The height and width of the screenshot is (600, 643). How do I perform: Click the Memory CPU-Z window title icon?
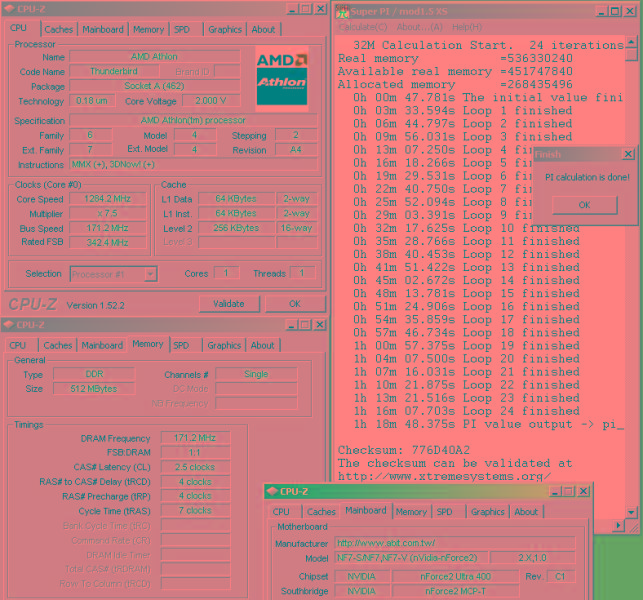click(x=8, y=325)
